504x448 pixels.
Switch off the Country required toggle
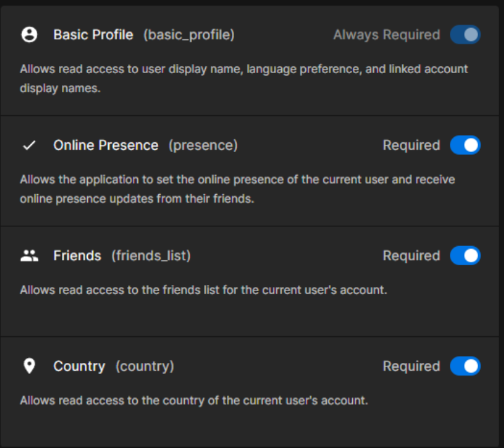coord(465,366)
